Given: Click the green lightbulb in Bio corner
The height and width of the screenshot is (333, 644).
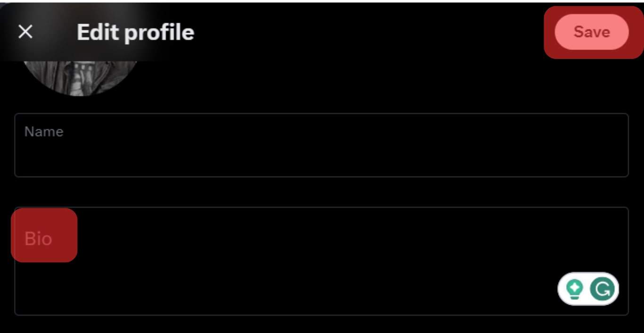Looking at the screenshot, I should click(575, 289).
